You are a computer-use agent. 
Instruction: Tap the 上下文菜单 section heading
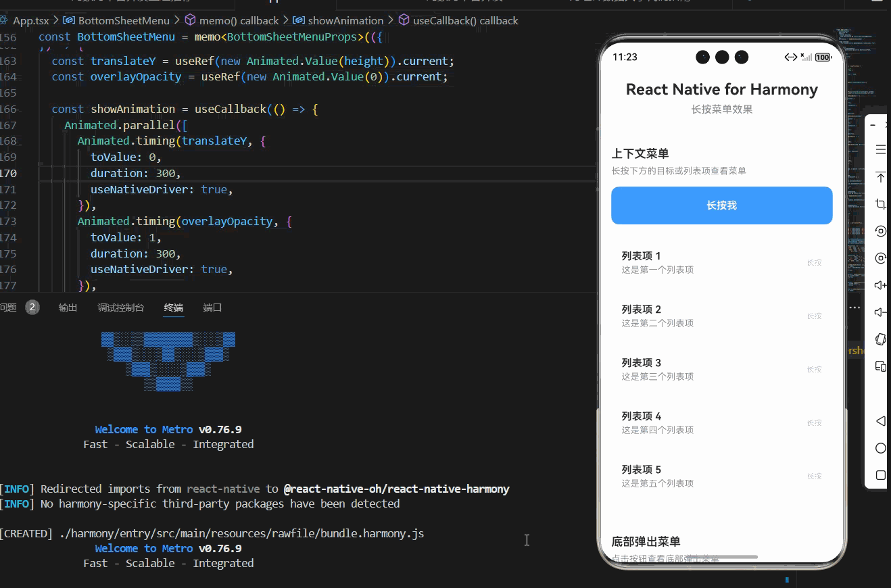[x=640, y=153]
